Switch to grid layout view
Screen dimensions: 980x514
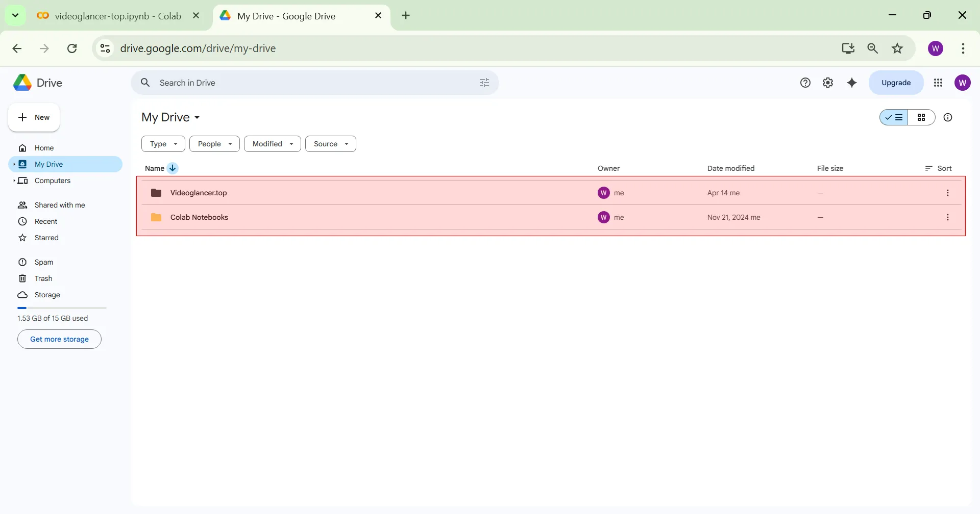click(x=921, y=117)
